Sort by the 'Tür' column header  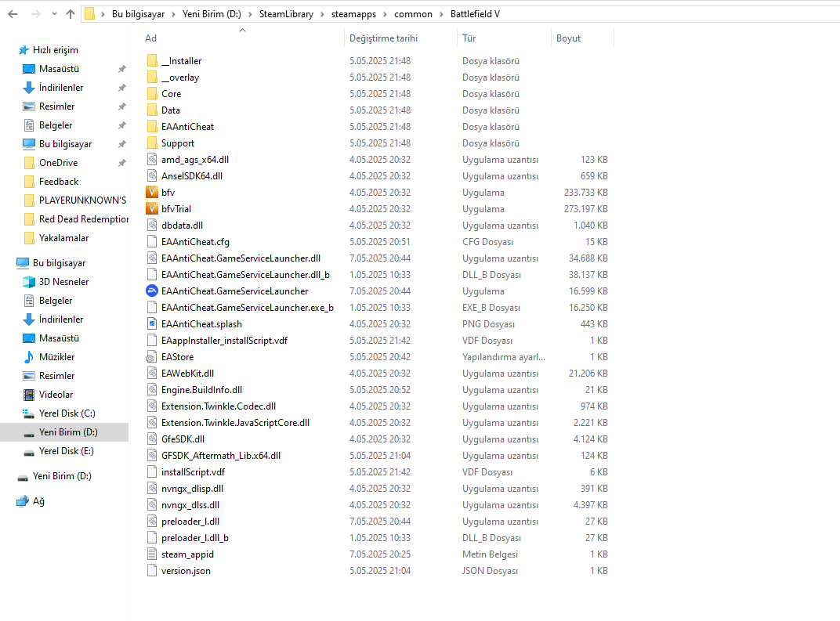click(469, 38)
